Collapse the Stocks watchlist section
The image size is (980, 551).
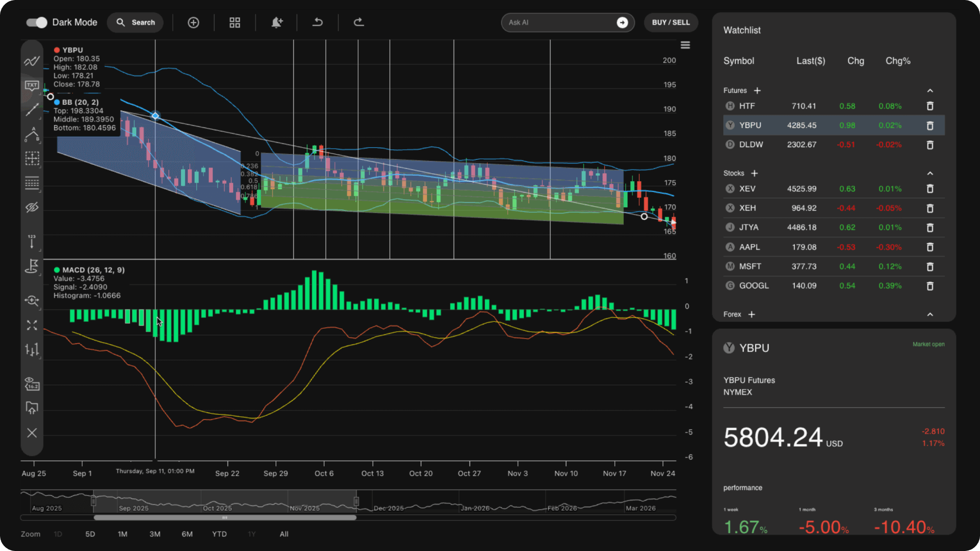coord(931,173)
